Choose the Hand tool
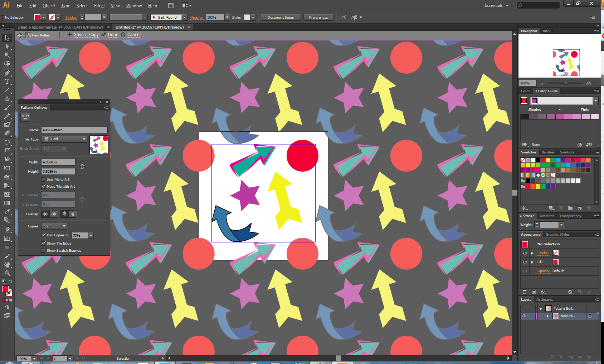604x364 pixels. pyautogui.click(x=7, y=265)
